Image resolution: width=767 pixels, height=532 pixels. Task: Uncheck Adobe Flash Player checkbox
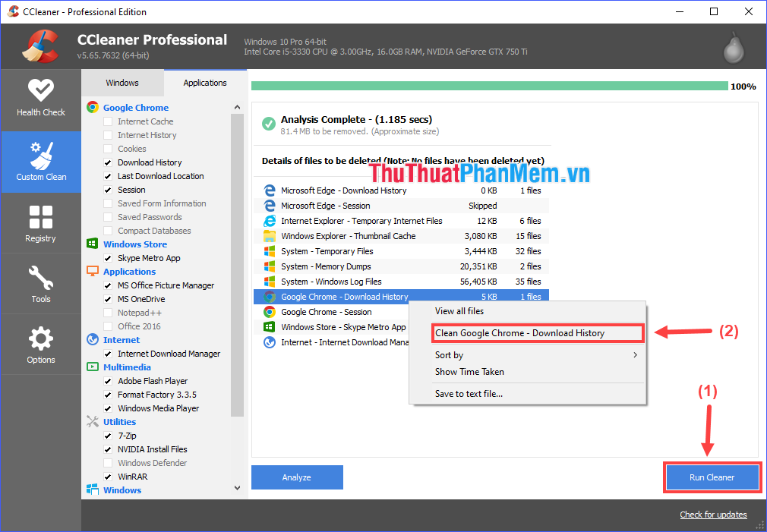[x=108, y=381]
